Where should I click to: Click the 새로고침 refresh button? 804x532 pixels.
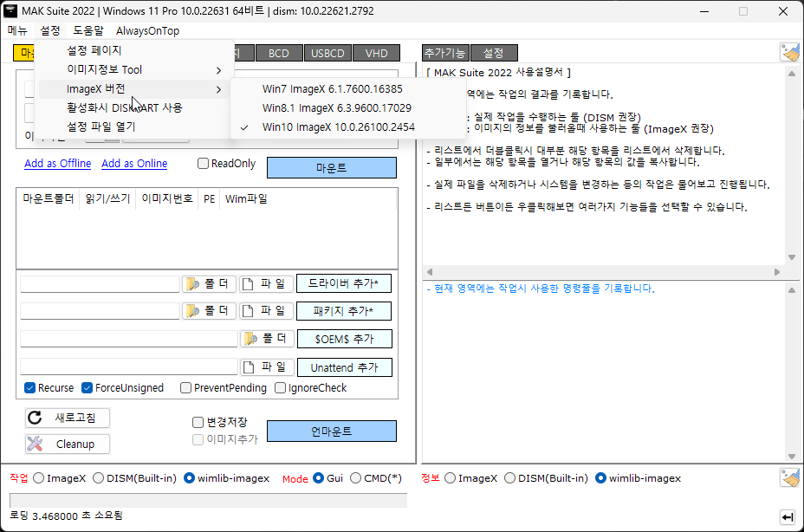(x=68, y=418)
